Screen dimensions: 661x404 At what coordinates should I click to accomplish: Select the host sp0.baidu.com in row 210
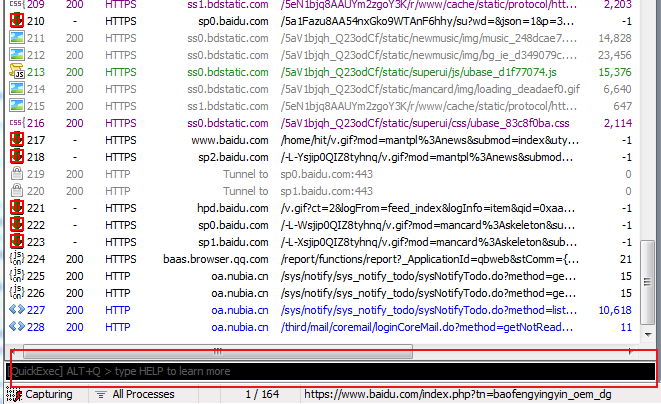click(x=233, y=21)
